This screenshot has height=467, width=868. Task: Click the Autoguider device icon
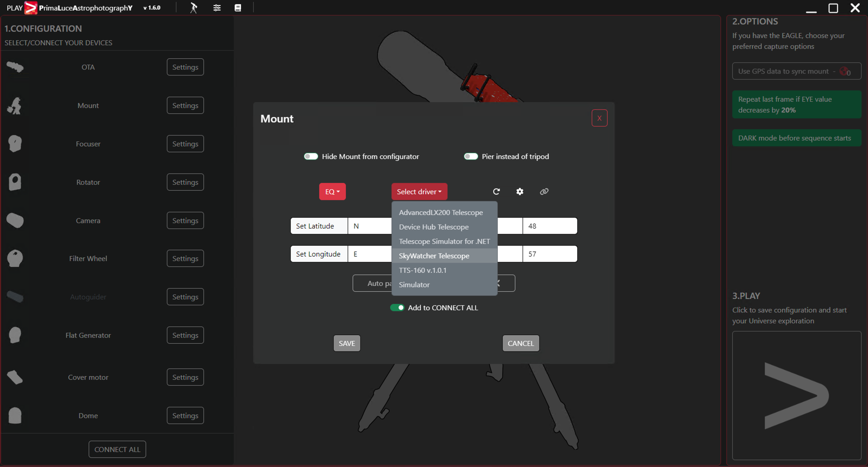[15, 297]
